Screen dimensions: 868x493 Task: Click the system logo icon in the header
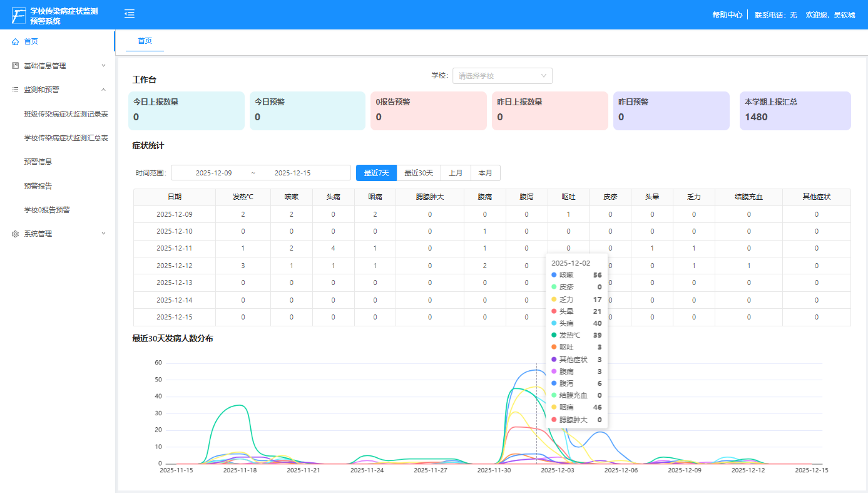(x=19, y=16)
